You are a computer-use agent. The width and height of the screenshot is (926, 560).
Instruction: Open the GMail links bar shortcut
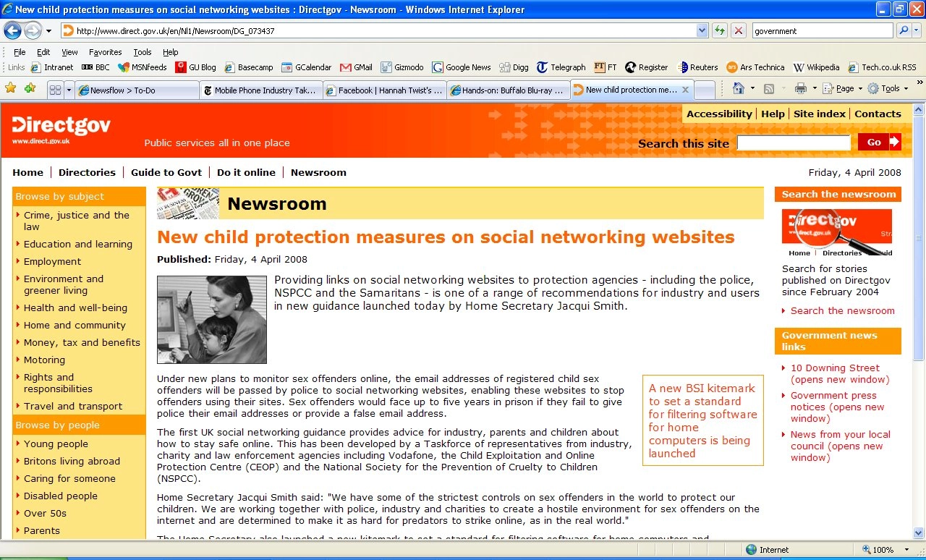tap(356, 67)
